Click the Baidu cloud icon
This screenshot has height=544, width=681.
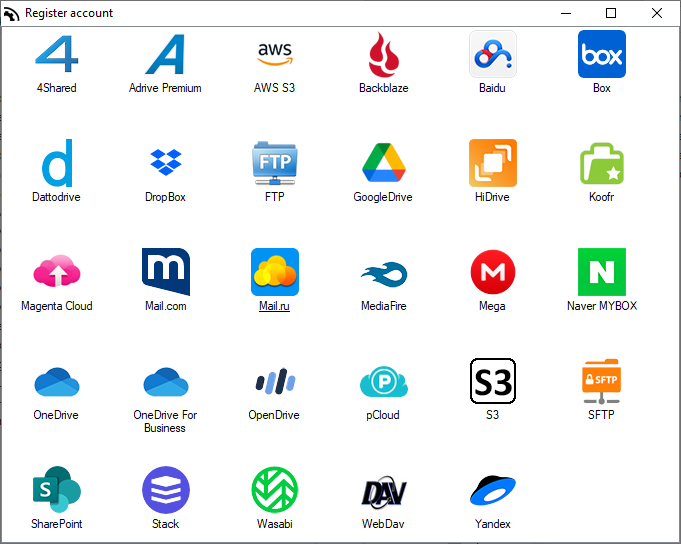point(493,54)
